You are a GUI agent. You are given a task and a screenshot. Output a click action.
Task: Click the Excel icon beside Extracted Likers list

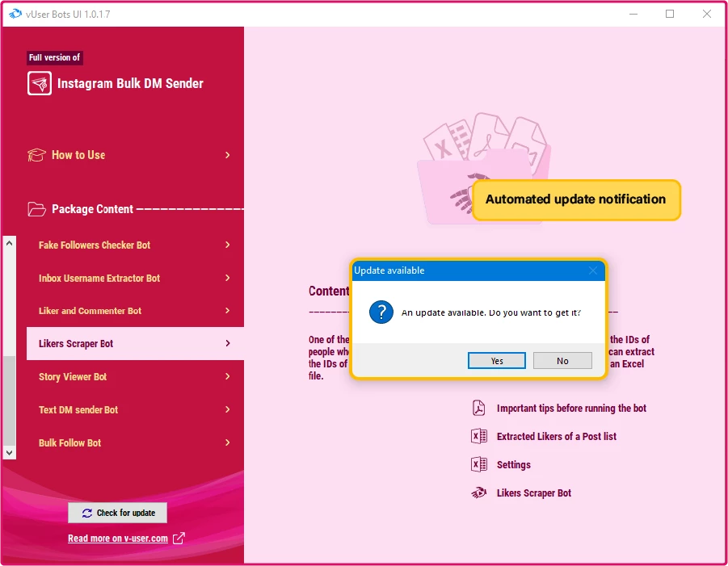(478, 437)
